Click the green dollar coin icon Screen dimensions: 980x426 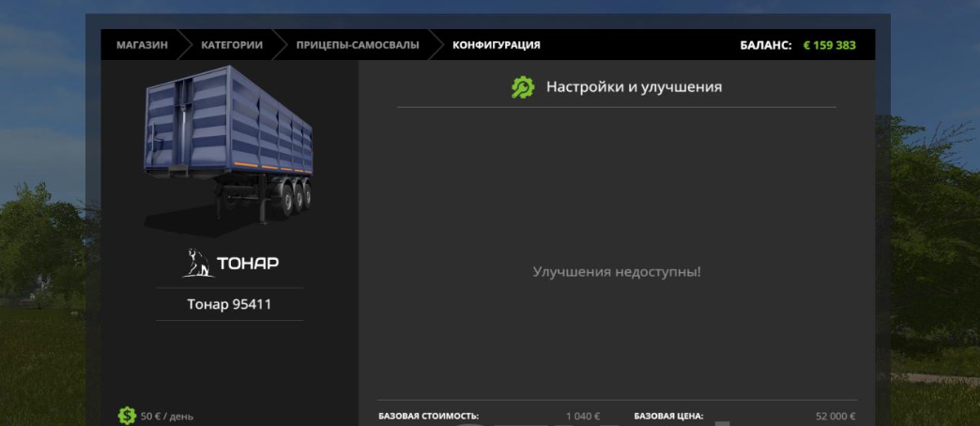tap(127, 415)
